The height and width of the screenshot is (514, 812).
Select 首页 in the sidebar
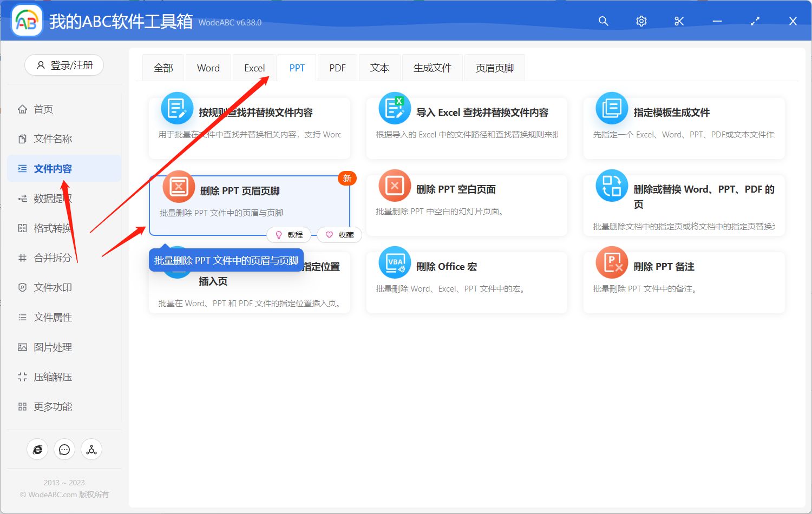tap(42, 109)
